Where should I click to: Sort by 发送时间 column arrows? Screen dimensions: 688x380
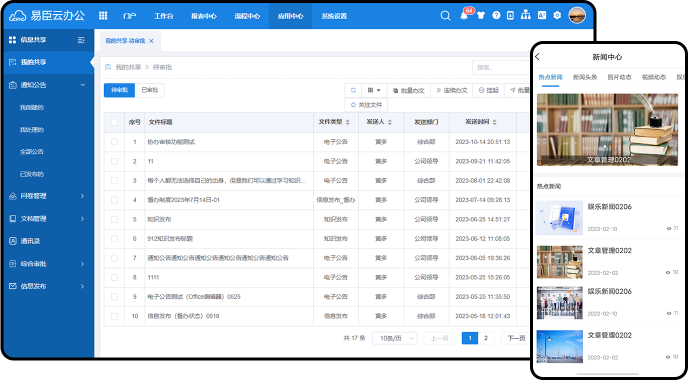pos(494,122)
